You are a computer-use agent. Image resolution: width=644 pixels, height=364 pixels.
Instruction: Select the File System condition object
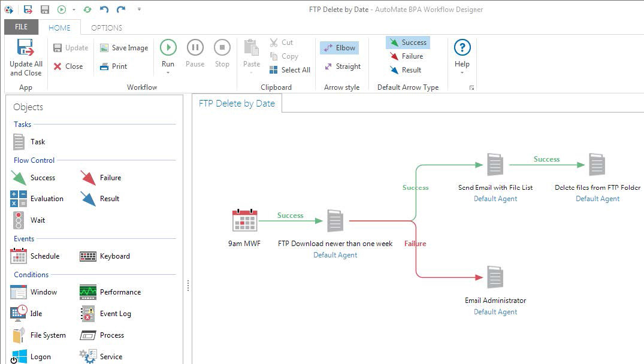coord(40,335)
